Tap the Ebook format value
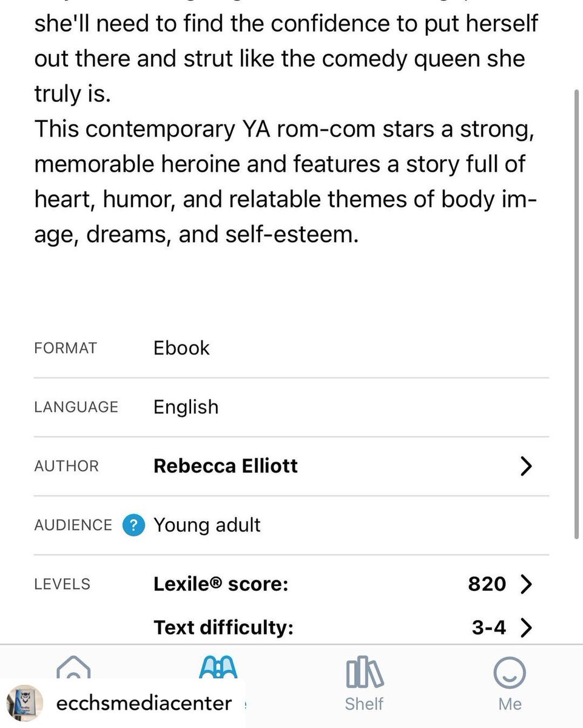 (181, 348)
